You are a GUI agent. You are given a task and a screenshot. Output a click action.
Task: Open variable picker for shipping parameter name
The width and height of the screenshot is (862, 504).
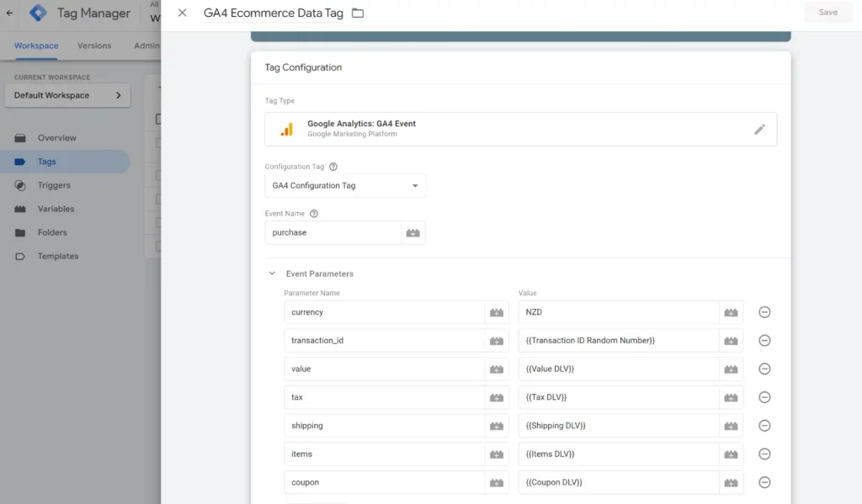tap(497, 426)
